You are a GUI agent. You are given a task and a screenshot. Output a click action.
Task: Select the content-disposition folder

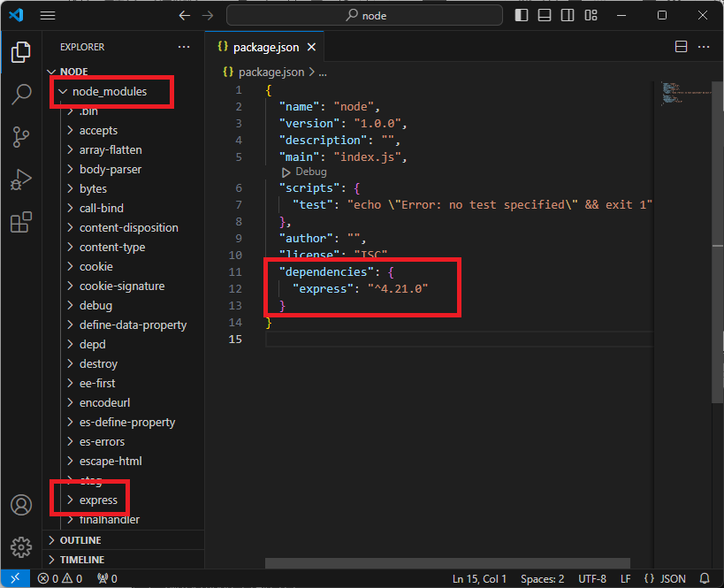pyautogui.click(x=128, y=228)
